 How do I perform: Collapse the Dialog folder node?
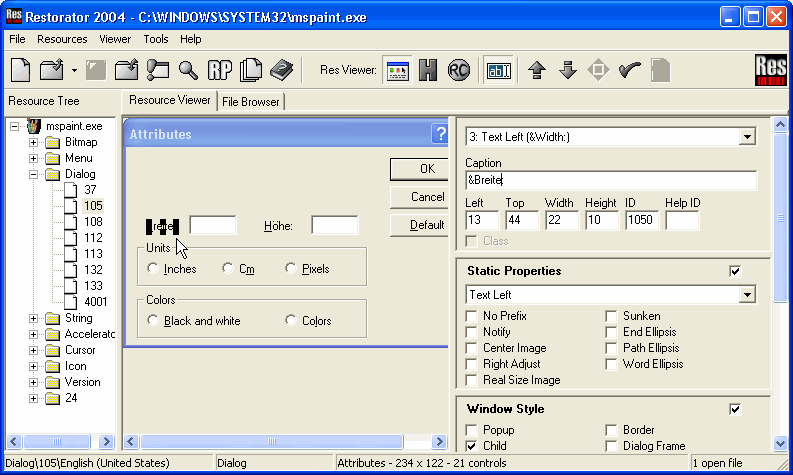pos(33,175)
